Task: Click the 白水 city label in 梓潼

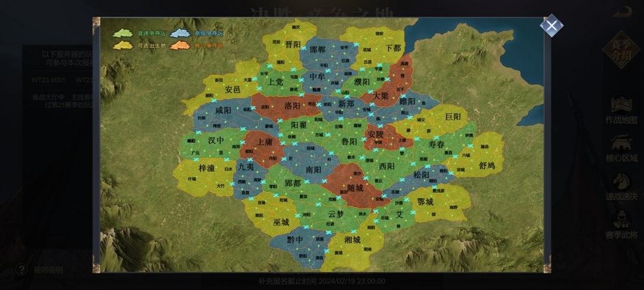Action: [x=228, y=169]
